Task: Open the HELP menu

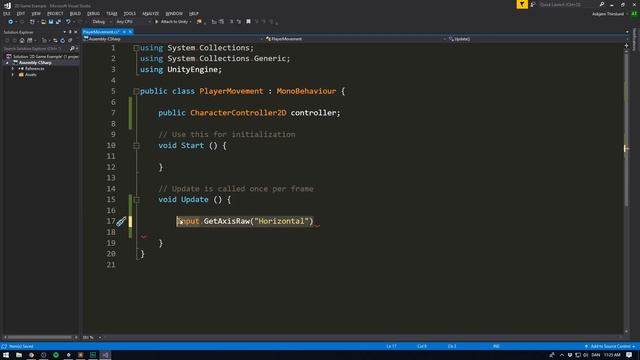Action: click(x=194, y=13)
